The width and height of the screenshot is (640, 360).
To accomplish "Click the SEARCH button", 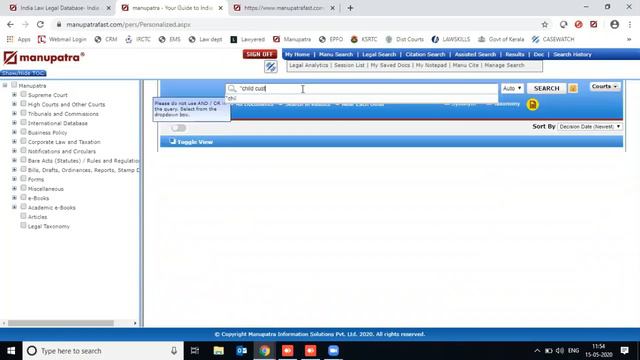I will (x=547, y=88).
